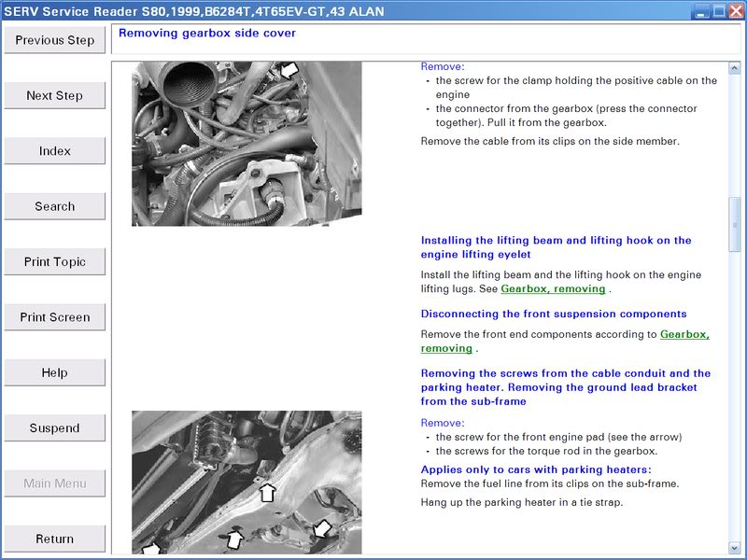747x560 pixels.
Task: Click 'Remove the fuel line from its clips' sentence
Action: 550,483
